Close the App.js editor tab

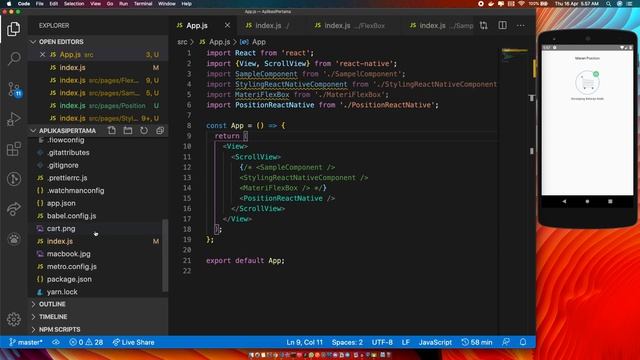pos(227,25)
